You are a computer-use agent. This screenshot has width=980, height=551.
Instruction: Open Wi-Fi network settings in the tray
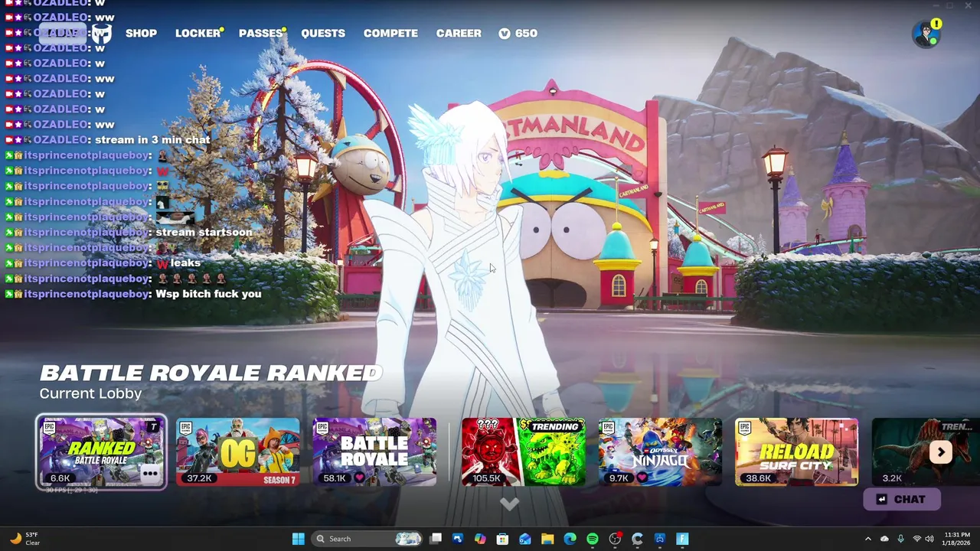pos(916,539)
